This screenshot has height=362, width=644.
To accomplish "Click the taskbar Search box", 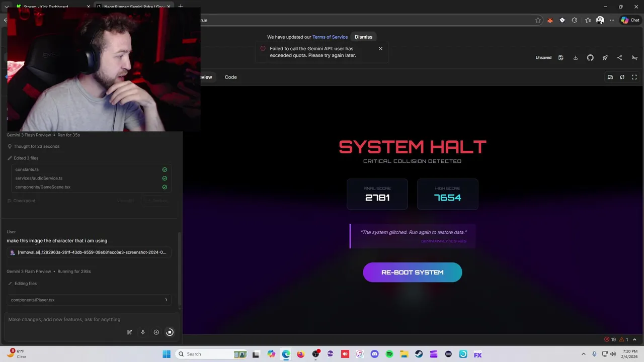I will (212, 354).
